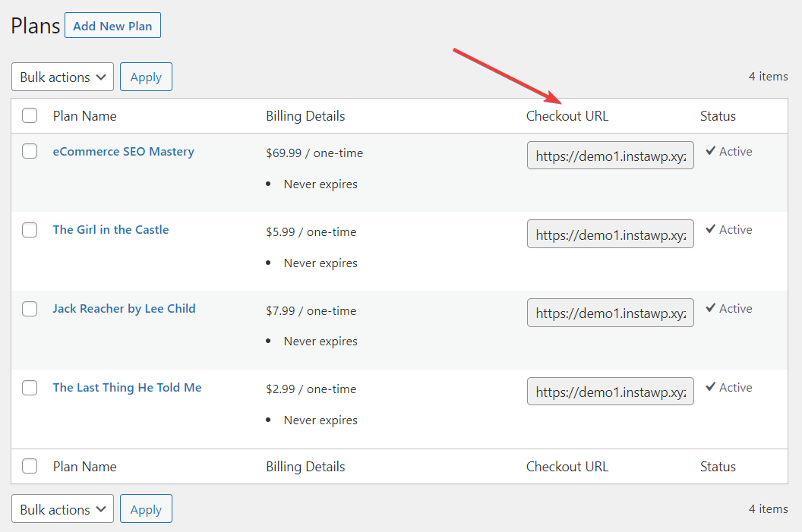Image resolution: width=802 pixels, height=532 pixels.
Task: Click Never expires under The Girl in the Castle
Action: [320, 263]
